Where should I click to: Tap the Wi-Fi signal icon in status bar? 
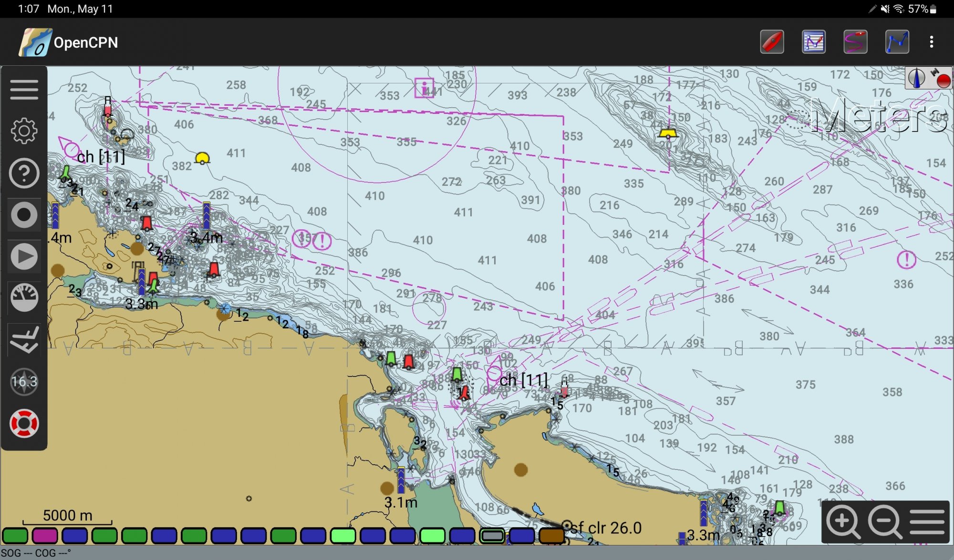point(899,9)
